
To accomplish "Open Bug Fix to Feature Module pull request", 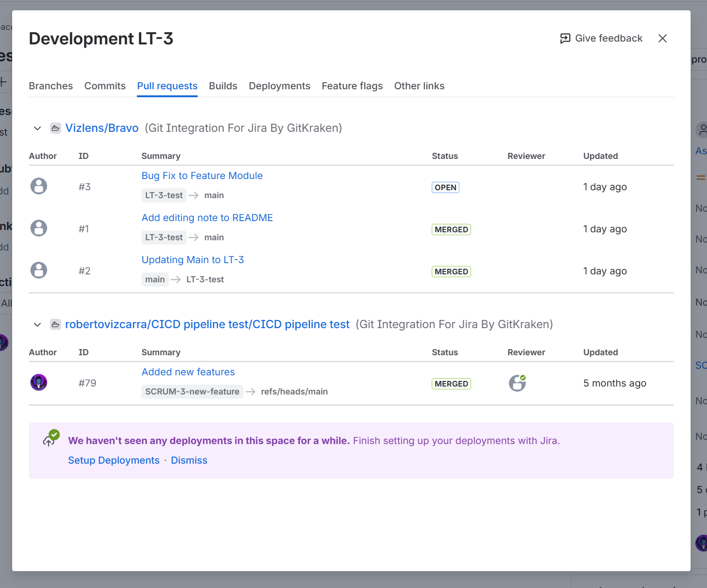I will point(202,176).
